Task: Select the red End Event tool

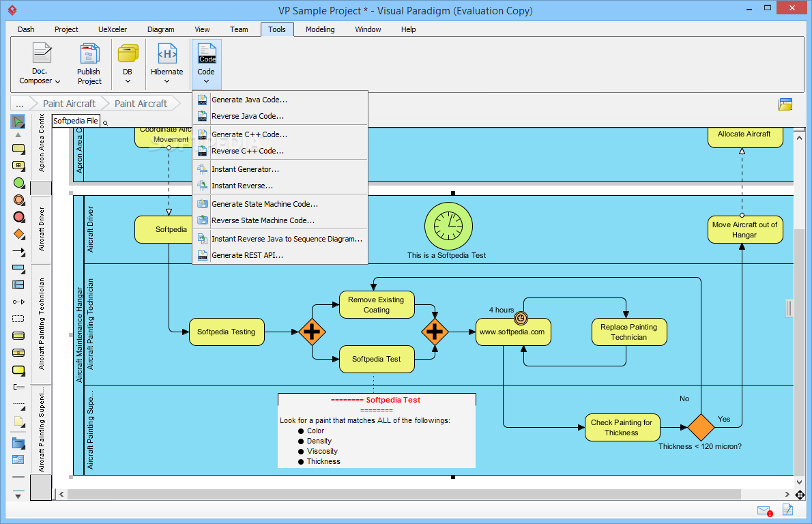Action: coord(18,217)
